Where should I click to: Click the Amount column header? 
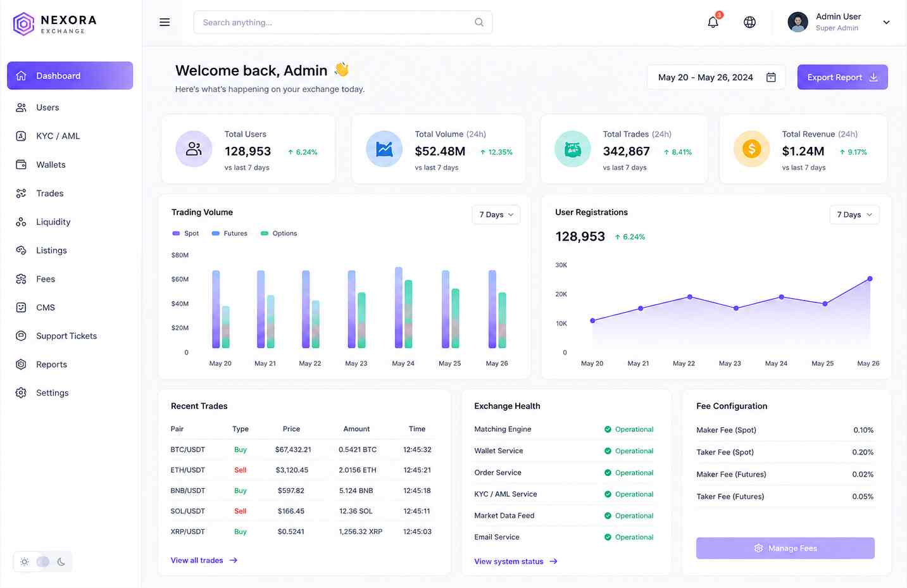[356, 428]
